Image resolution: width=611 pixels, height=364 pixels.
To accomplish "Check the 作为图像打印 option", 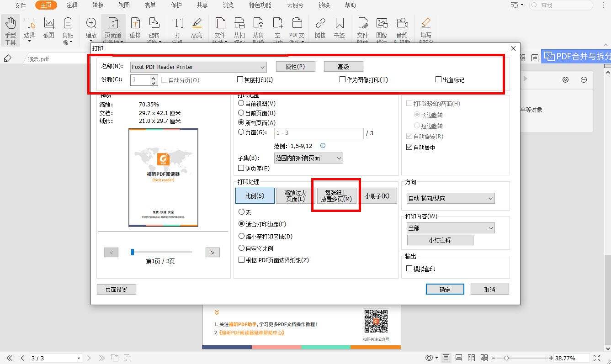I will [342, 79].
